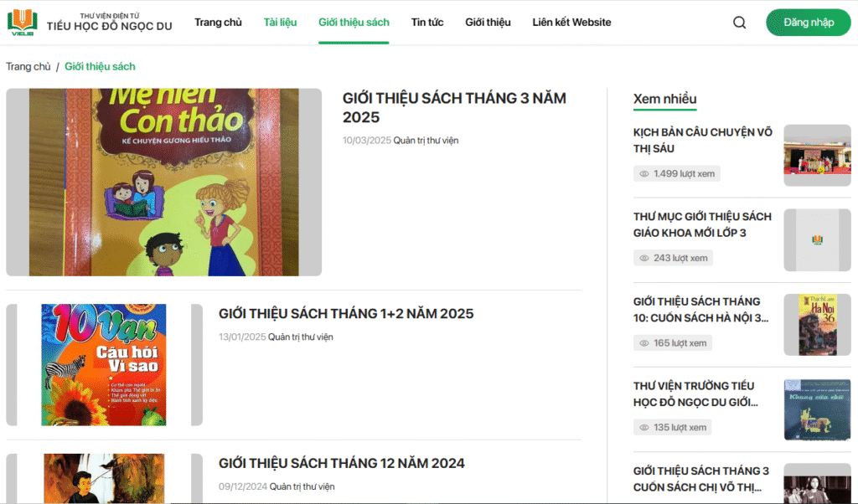Open the Mẹ hiền Con thảo book cover
The height and width of the screenshot is (504, 858).
pyautogui.click(x=163, y=182)
